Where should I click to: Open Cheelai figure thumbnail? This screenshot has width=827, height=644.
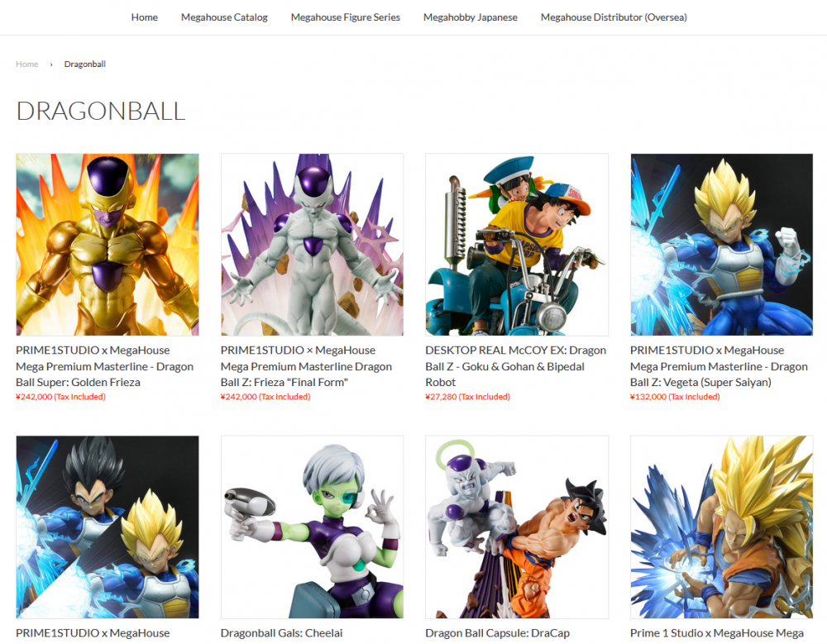click(x=313, y=527)
